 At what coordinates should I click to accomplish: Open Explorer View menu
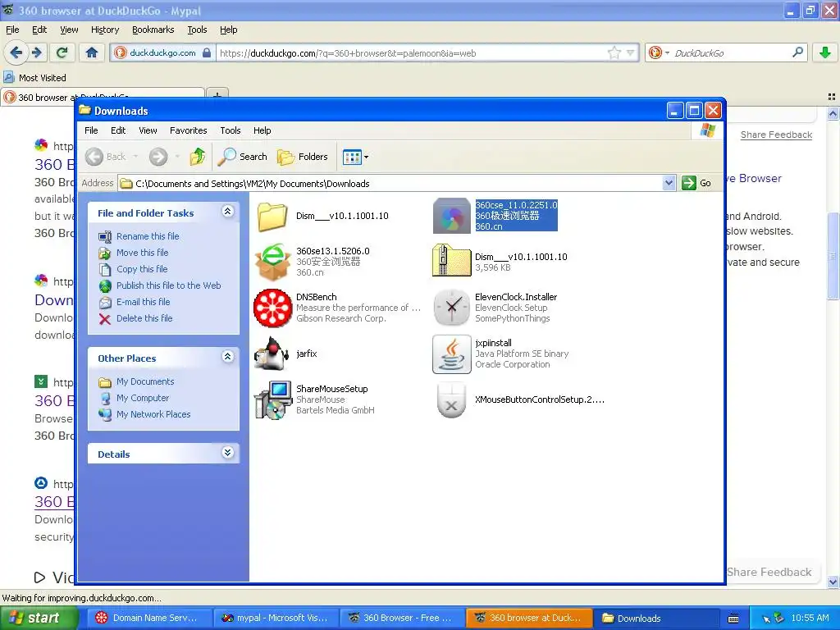click(x=148, y=130)
